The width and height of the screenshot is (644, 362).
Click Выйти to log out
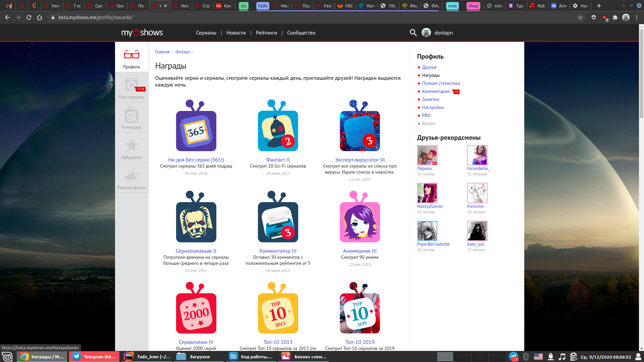point(428,123)
